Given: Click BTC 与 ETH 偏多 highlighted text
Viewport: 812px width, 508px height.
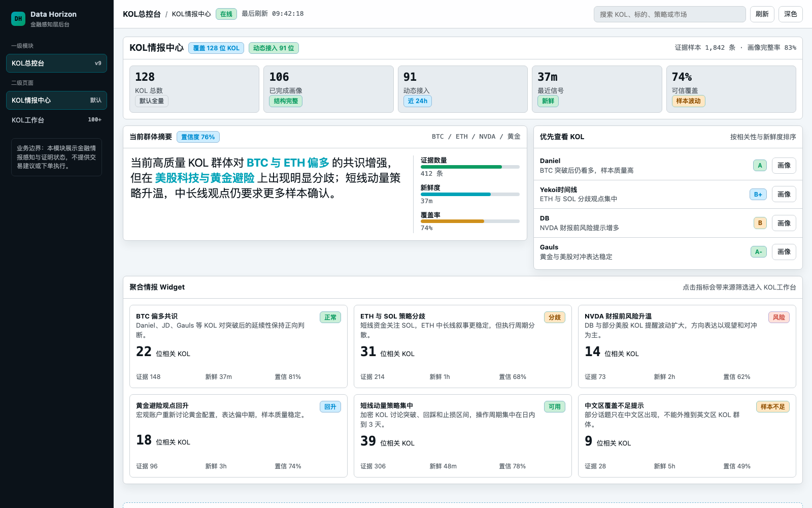Looking at the screenshot, I should point(288,163).
